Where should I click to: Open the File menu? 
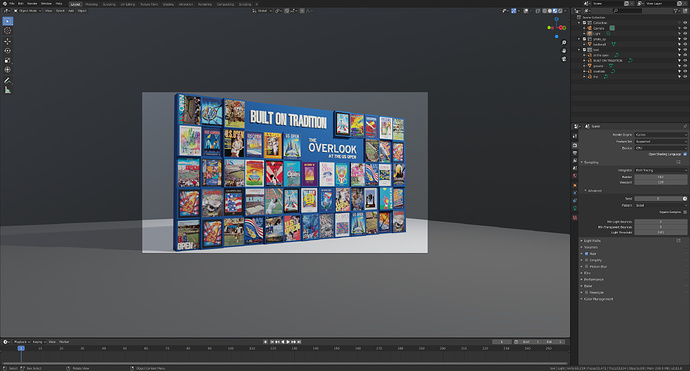12,4
